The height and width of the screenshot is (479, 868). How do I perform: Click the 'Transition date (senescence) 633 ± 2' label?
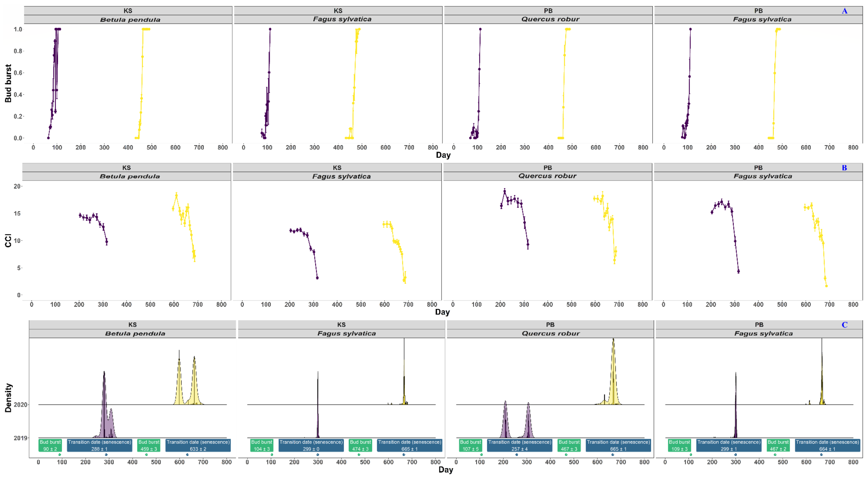pos(198,445)
